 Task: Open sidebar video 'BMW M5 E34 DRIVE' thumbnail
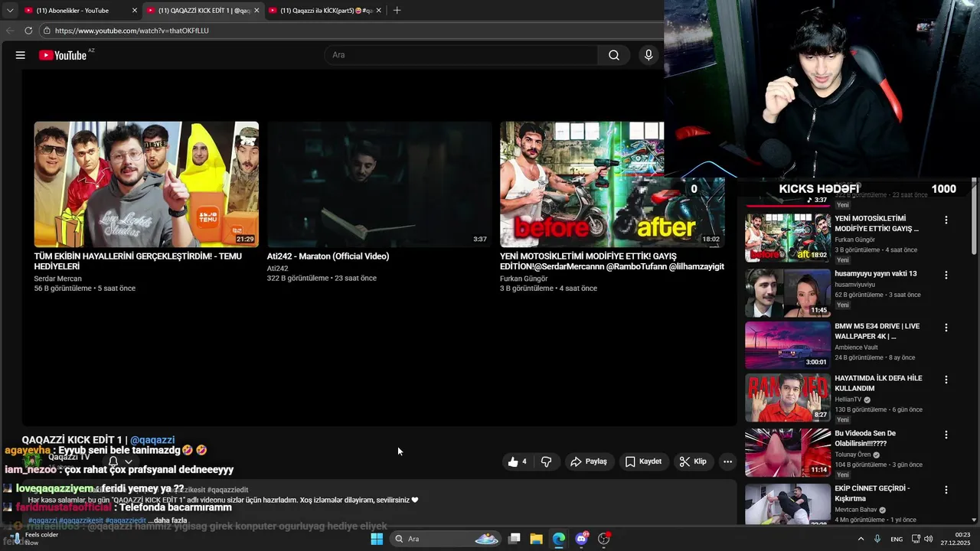coord(788,345)
